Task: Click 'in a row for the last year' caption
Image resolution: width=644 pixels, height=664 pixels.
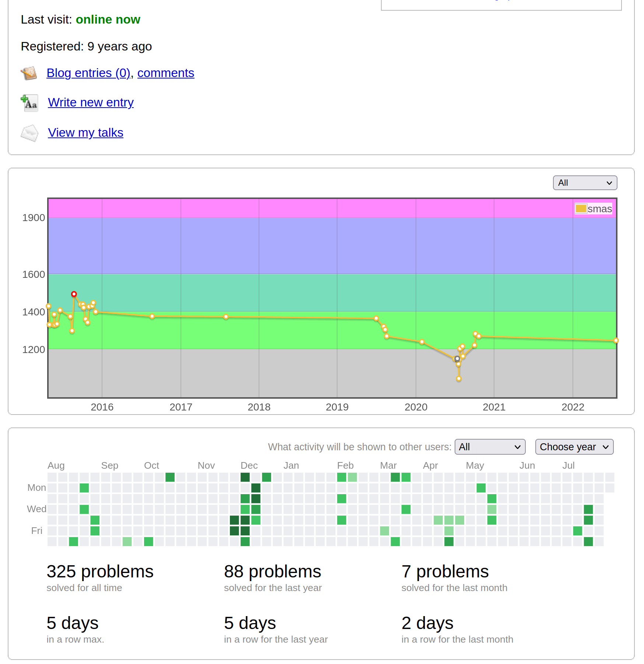Action: click(276, 639)
